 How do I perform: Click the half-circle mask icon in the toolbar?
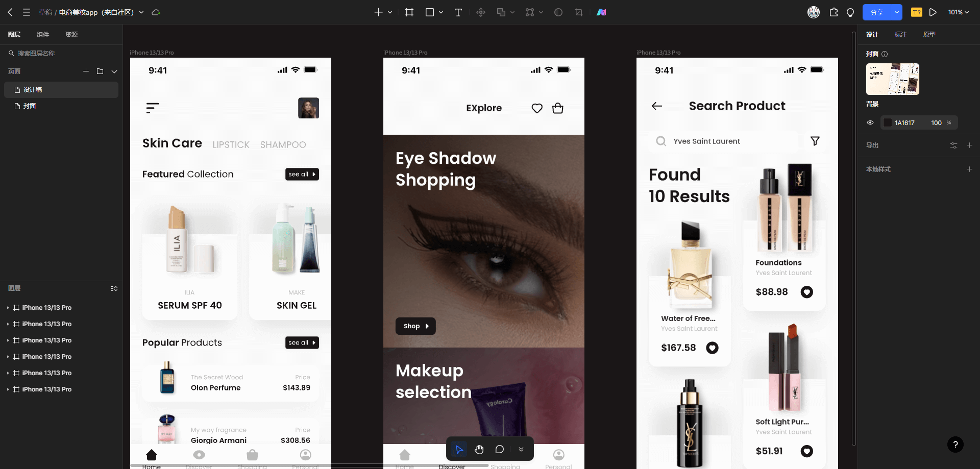pos(558,12)
